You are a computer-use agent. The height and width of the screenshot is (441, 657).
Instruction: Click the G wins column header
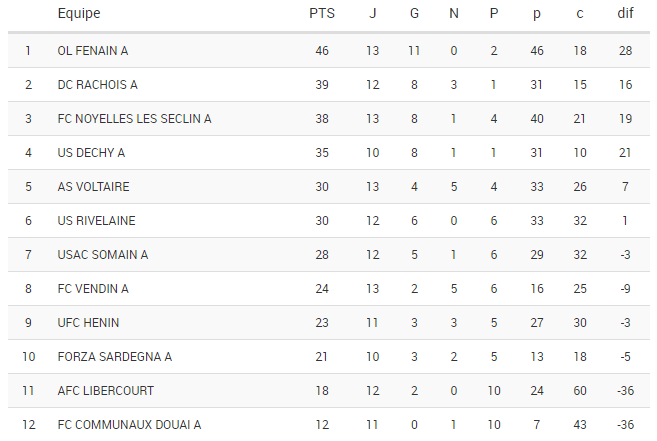(413, 14)
